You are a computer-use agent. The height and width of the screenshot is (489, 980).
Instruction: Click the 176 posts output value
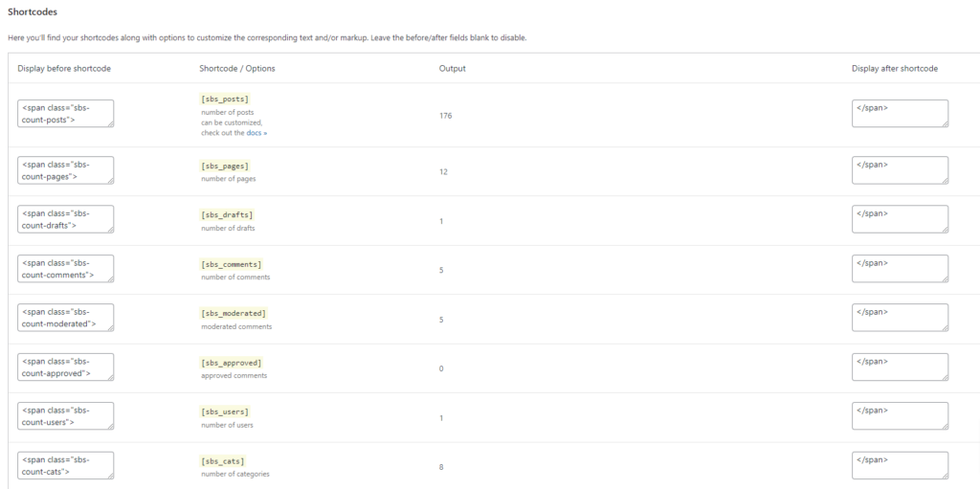(x=445, y=116)
